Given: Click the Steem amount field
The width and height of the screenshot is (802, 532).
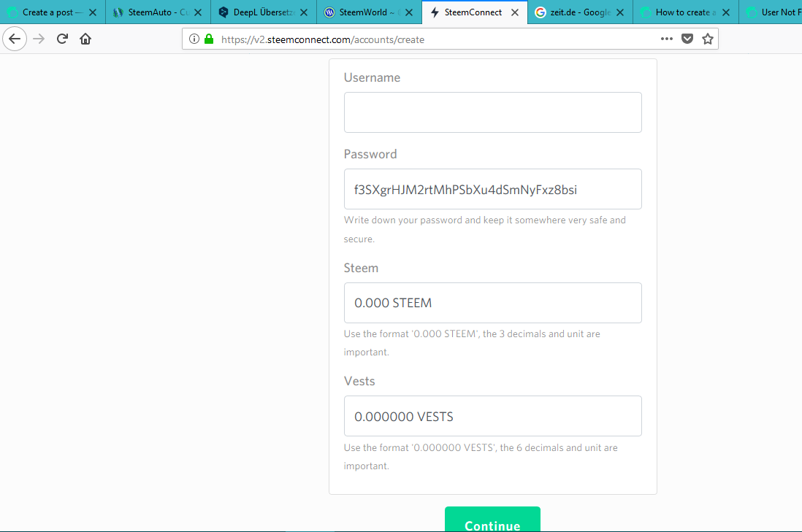Looking at the screenshot, I should coord(492,303).
